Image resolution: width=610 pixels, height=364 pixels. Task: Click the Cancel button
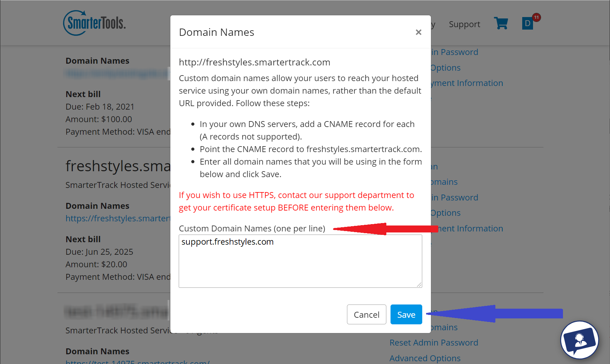(366, 315)
